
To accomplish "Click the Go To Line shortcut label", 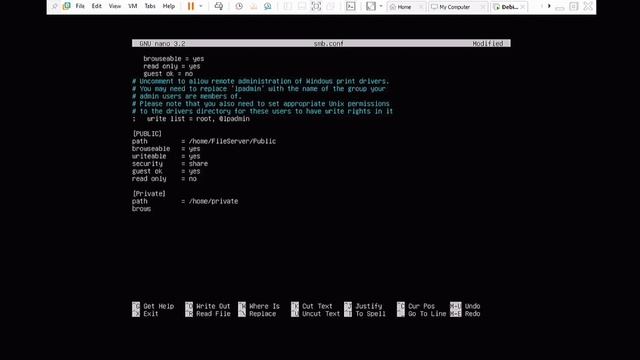I will tap(427, 314).
